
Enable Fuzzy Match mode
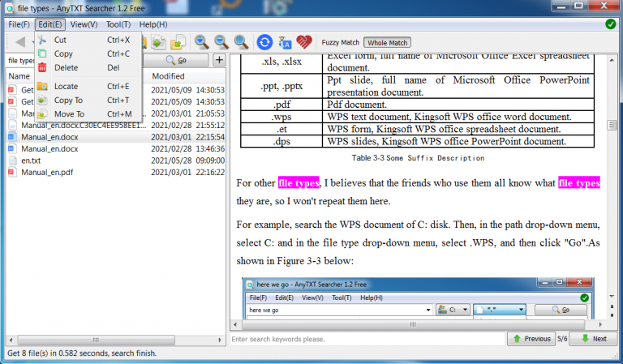[x=341, y=42]
